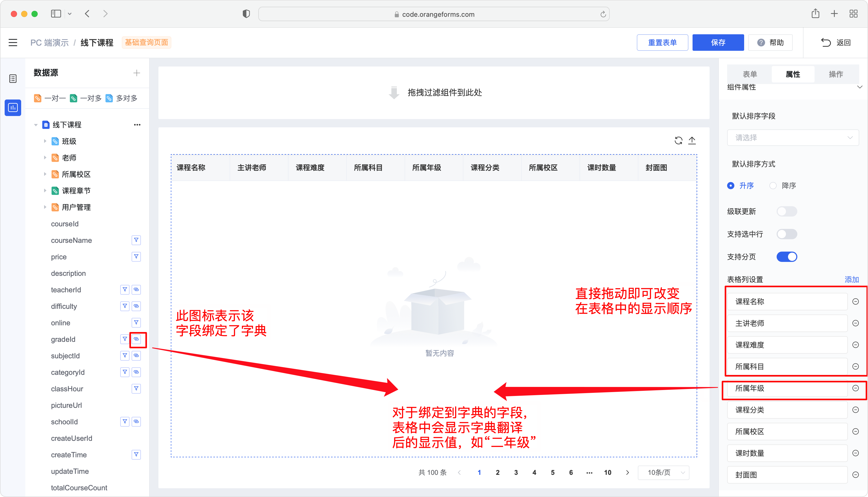
Task: Click the blue 保存 button
Action: pyautogui.click(x=718, y=43)
